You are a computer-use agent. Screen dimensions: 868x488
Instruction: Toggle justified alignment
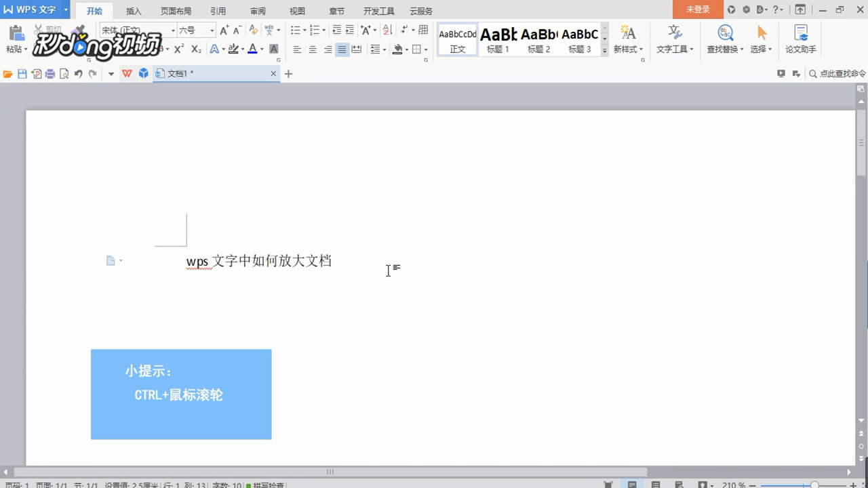click(x=341, y=49)
